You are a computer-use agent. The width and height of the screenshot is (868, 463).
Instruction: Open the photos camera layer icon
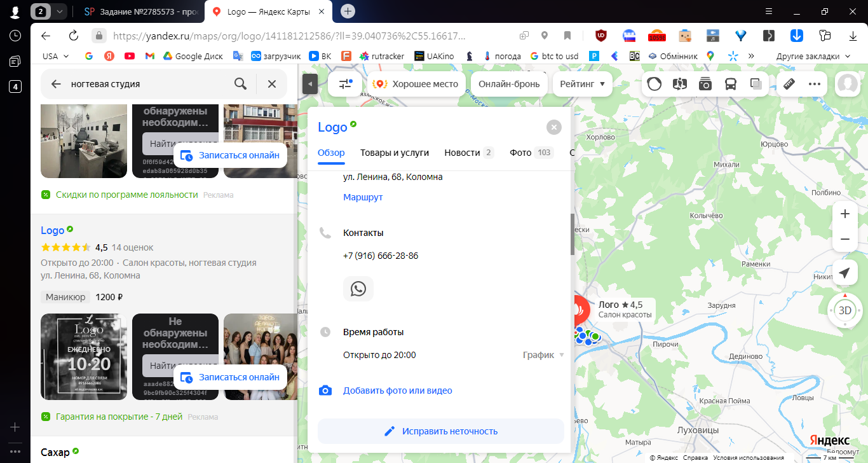coord(705,84)
